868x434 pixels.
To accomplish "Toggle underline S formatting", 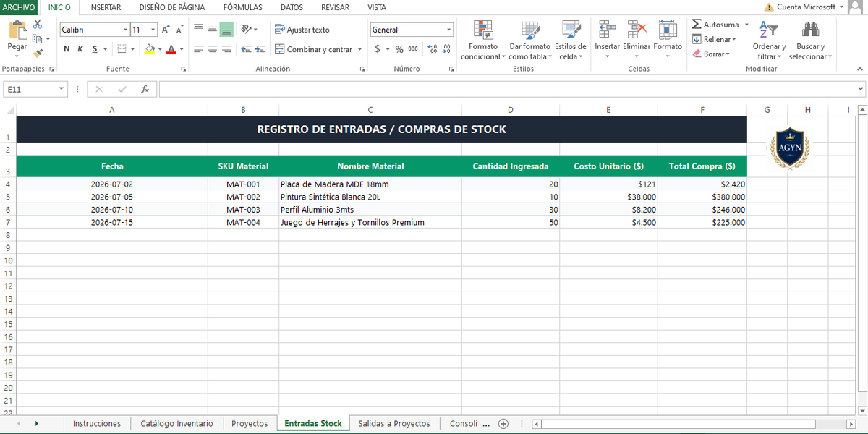I will (x=95, y=49).
